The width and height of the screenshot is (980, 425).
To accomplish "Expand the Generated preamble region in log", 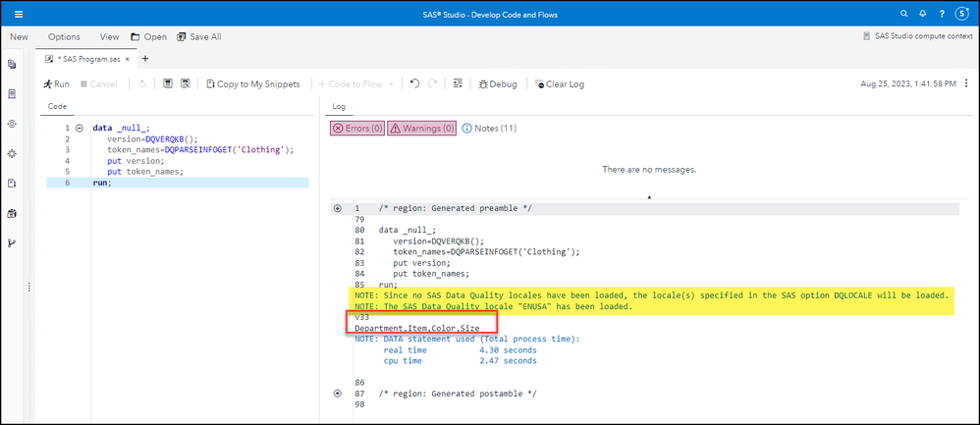I will pos(338,208).
